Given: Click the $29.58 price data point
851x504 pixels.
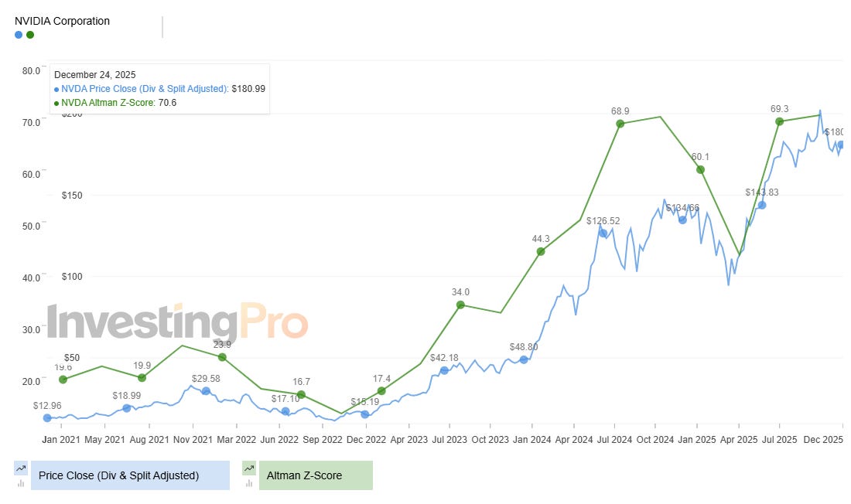Looking at the screenshot, I should click(x=206, y=390).
